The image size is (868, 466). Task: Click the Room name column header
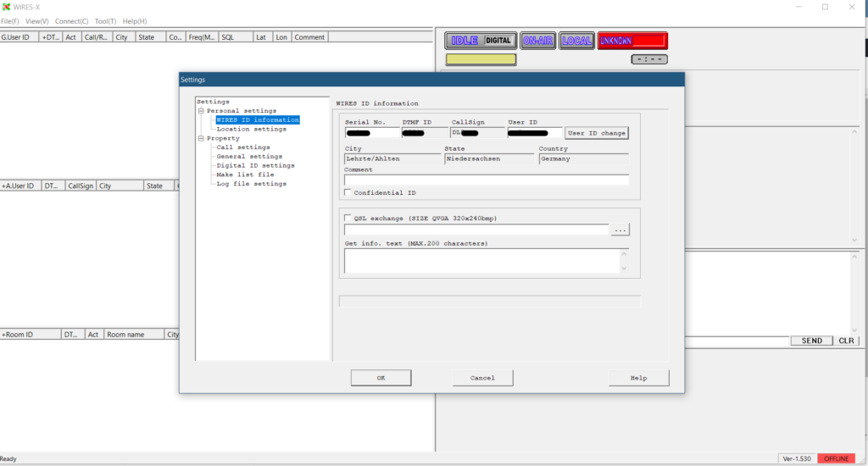134,335
